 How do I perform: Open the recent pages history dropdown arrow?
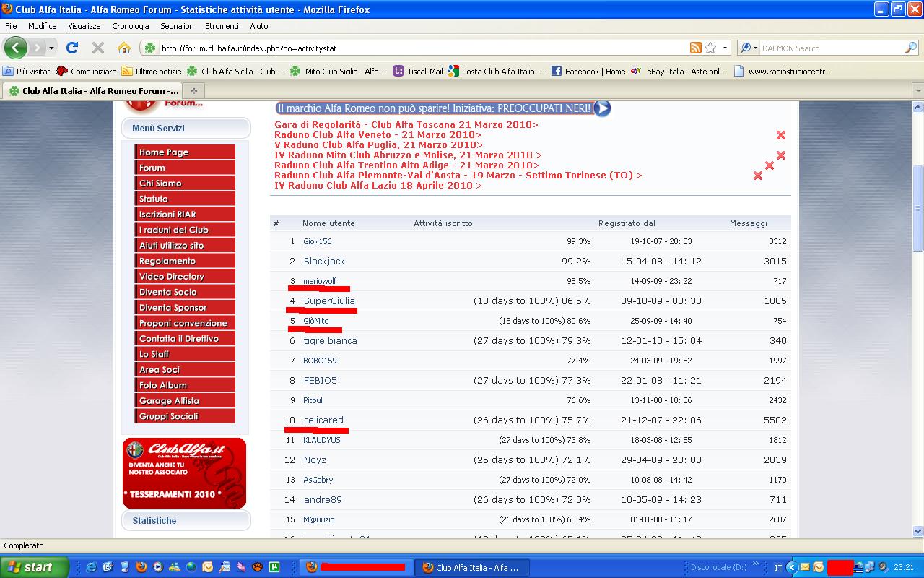click(x=51, y=48)
